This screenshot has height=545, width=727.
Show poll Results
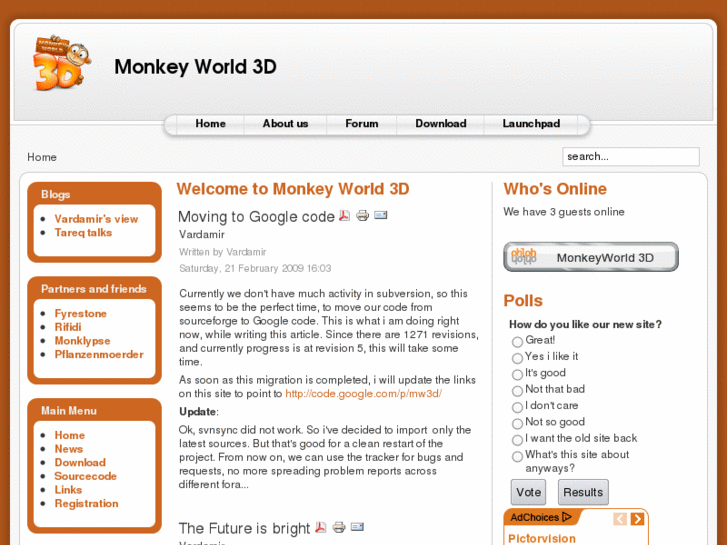coord(583,492)
